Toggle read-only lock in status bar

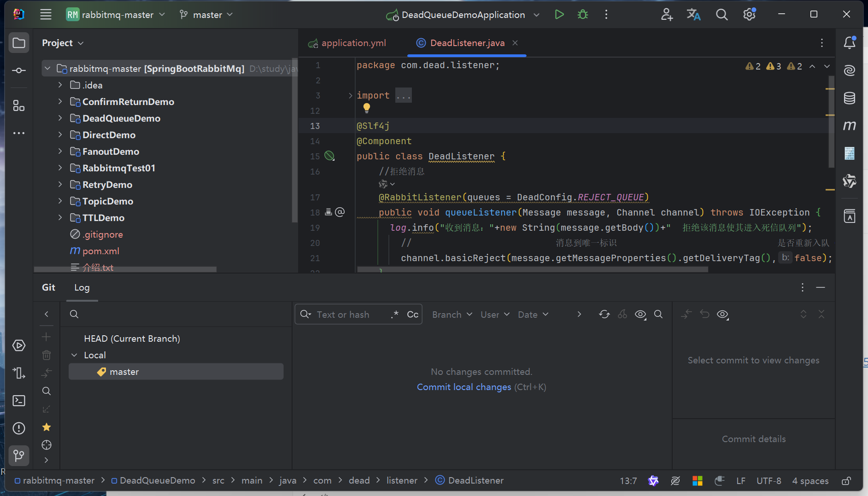846,481
